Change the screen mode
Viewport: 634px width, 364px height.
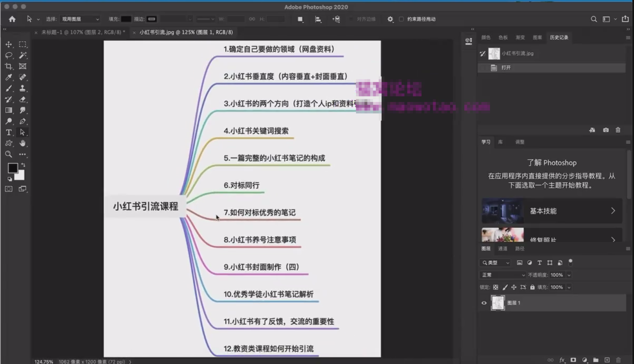[22, 189]
